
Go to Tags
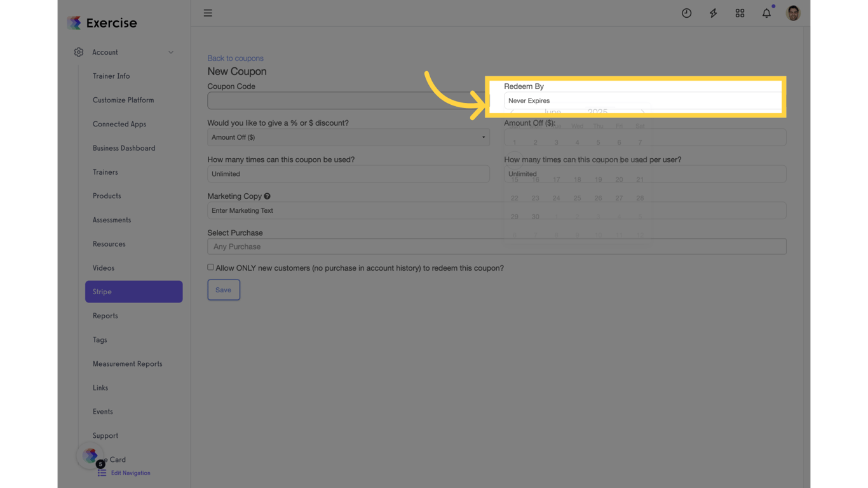point(100,340)
